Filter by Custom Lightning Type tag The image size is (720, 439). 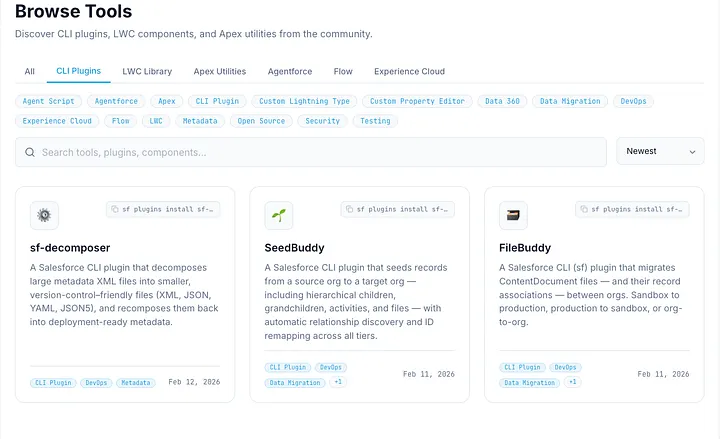pyautogui.click(x=304, y=101)
